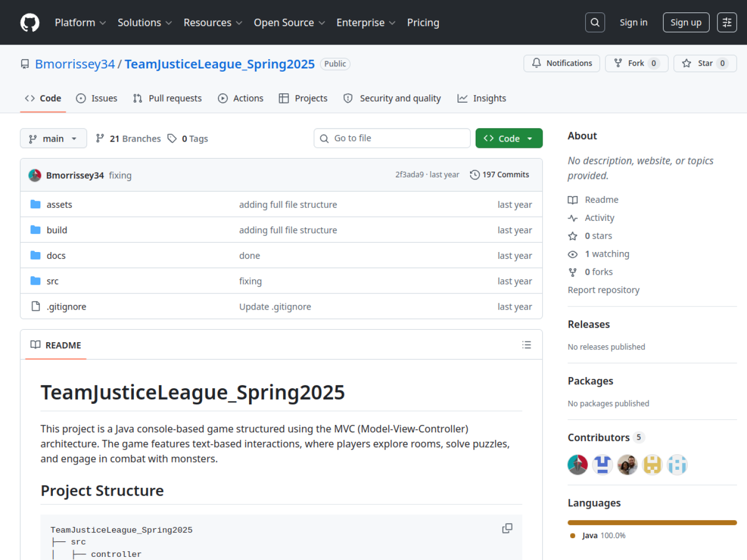Image resolution: width=747 pixels, height=560 pixels.
Task: Switch to Security and quality tab
Action: [x=392, y=99]
